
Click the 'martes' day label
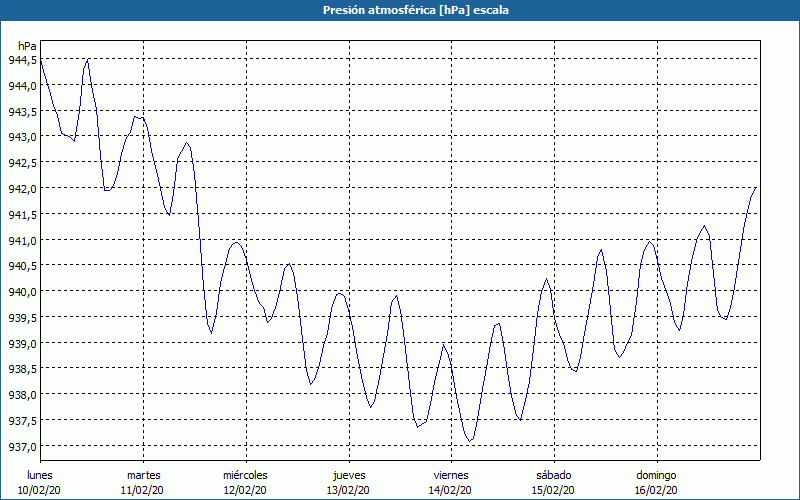pos(144,475)
